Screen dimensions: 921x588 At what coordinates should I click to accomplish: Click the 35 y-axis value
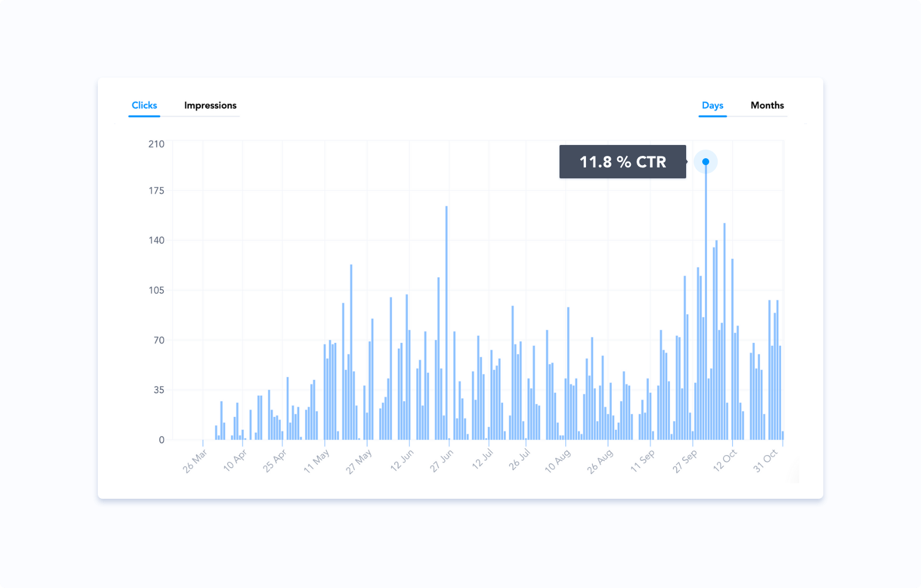click(x=159, y=390)
